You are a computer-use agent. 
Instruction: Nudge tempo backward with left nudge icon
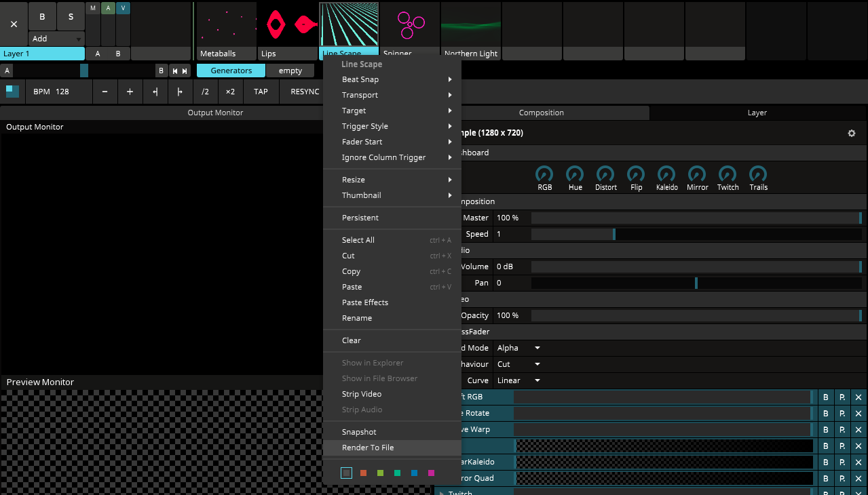coord(155,92)
